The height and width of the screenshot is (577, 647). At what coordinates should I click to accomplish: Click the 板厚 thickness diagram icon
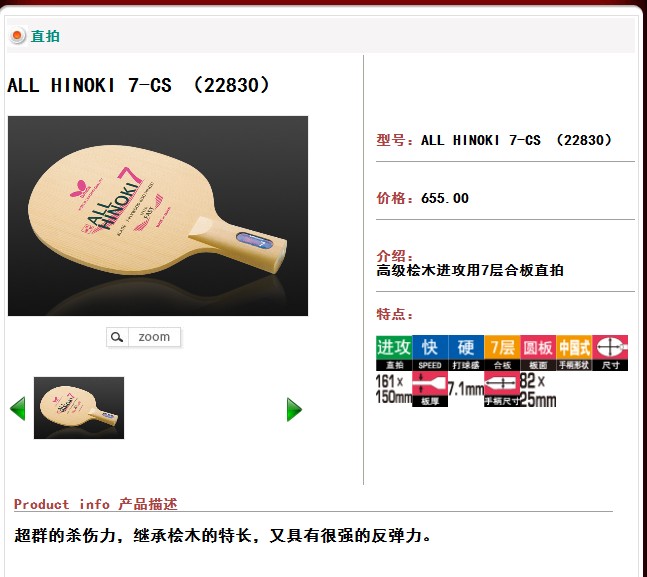coord(430,389)
